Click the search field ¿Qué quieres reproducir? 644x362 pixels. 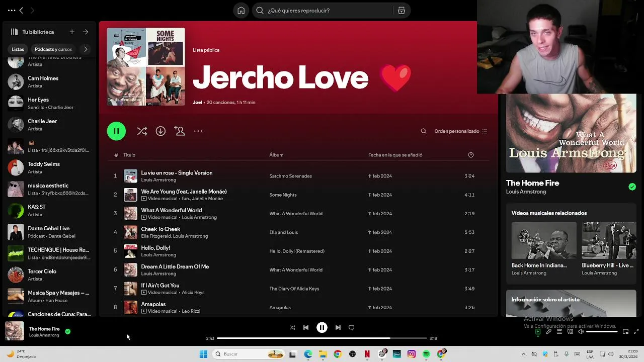pyautogui.click(x=322, y=11)
